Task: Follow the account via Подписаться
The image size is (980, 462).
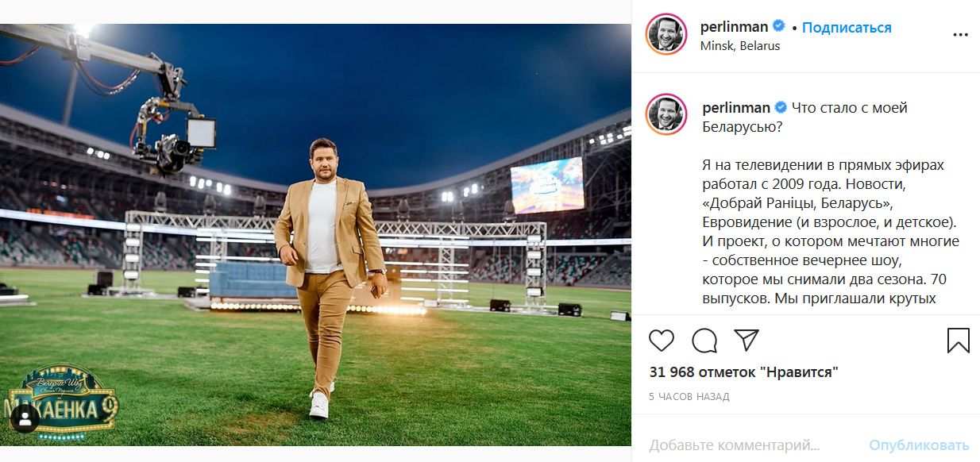Action: coord(847,27)
